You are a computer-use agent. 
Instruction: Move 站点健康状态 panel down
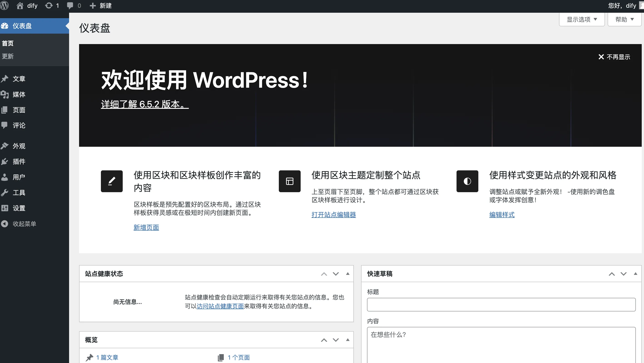coord(336,274)
